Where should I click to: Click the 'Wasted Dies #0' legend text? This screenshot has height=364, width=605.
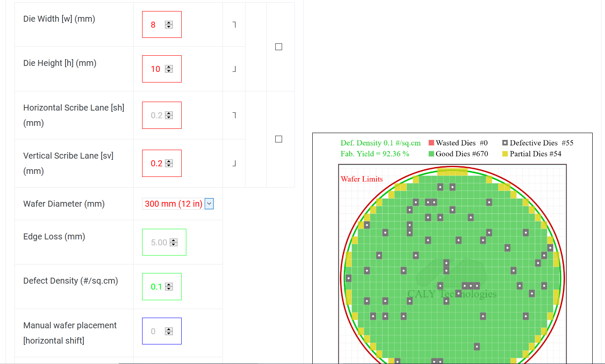click(x=462, y=143)
